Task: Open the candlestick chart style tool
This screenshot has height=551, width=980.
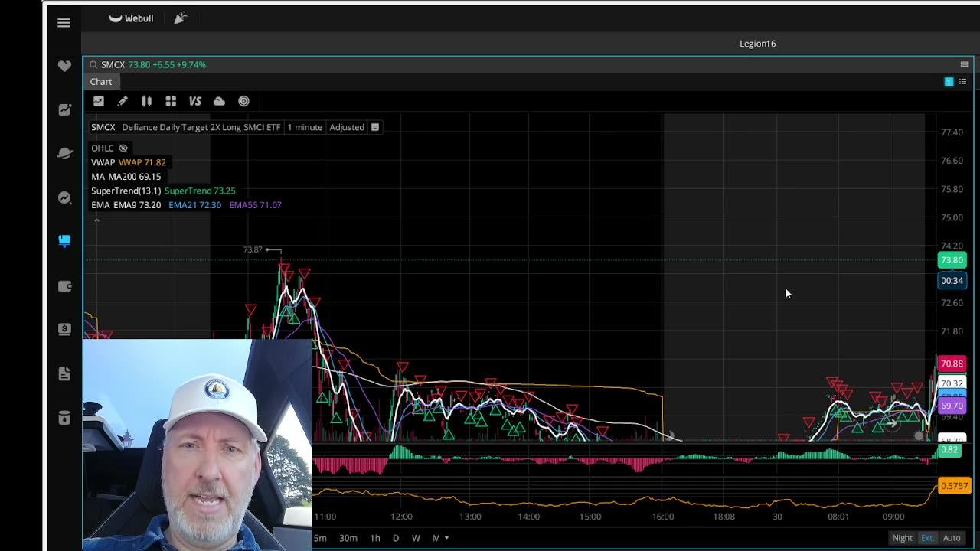Action: [x=146, y=101]
